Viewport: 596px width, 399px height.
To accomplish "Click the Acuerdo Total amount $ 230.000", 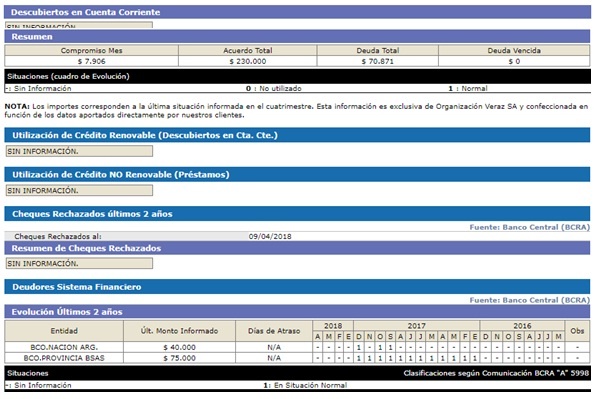I will point(247,61).
